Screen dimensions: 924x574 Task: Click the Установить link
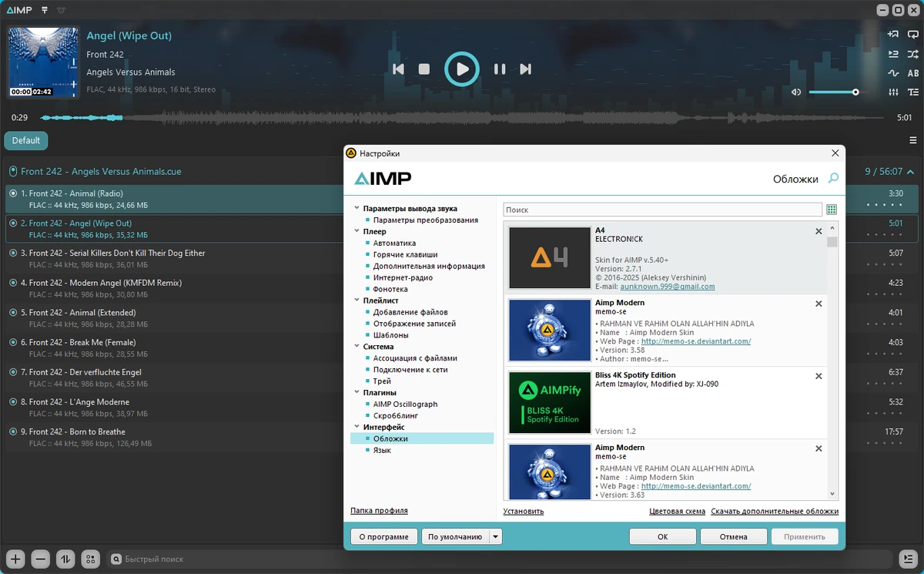(524, 511)
